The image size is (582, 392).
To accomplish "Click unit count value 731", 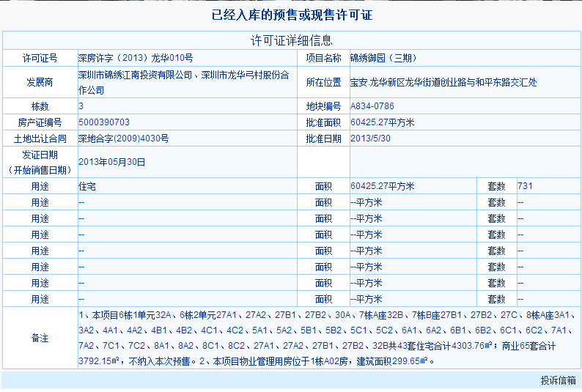I will tap(526, 186).
